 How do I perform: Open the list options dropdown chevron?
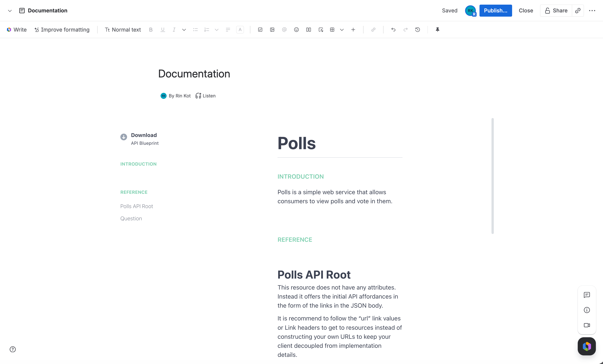click(216, 30)
